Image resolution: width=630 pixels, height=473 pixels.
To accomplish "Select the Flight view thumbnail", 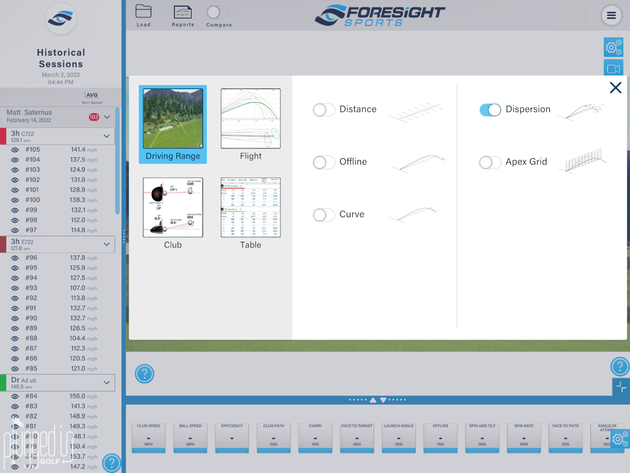I will pyautogui.click(x=250, y=120).
